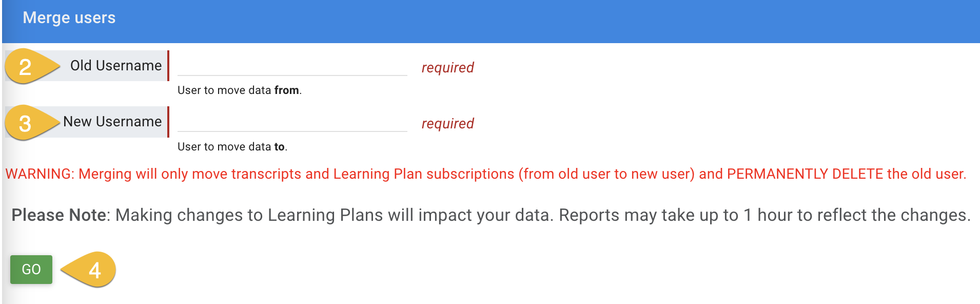Click the bold "from" word in the hint
The image size is (980, 304).
pos(286,90)
